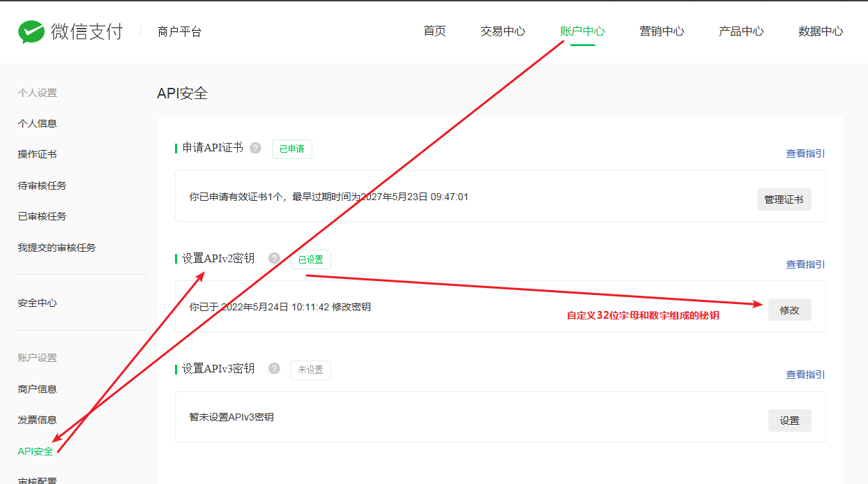868x484 pixels.
Task: Click key modified text 2022年5月24日
Action: pyautogui.click(x=254, y=307)
